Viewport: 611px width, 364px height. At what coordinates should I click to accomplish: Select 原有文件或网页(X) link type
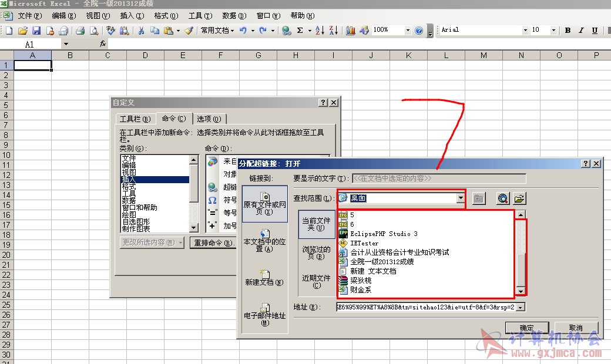click(265, 204)
